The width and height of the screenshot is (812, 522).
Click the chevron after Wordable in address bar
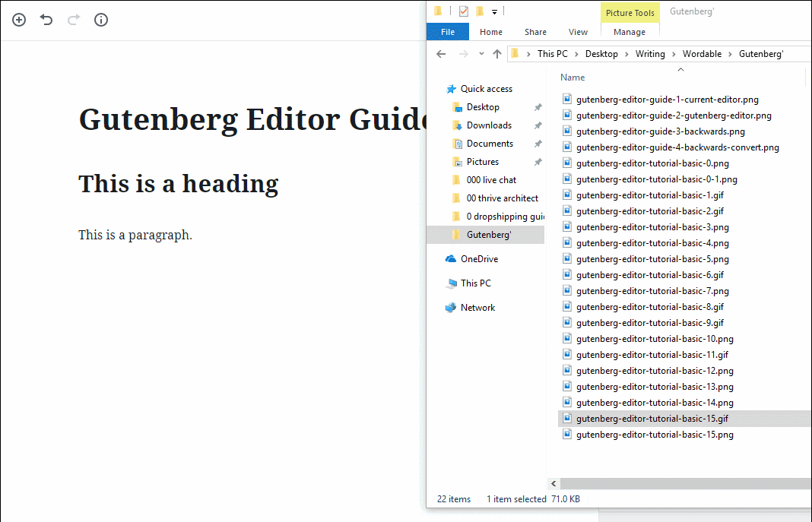pos(730,54)
